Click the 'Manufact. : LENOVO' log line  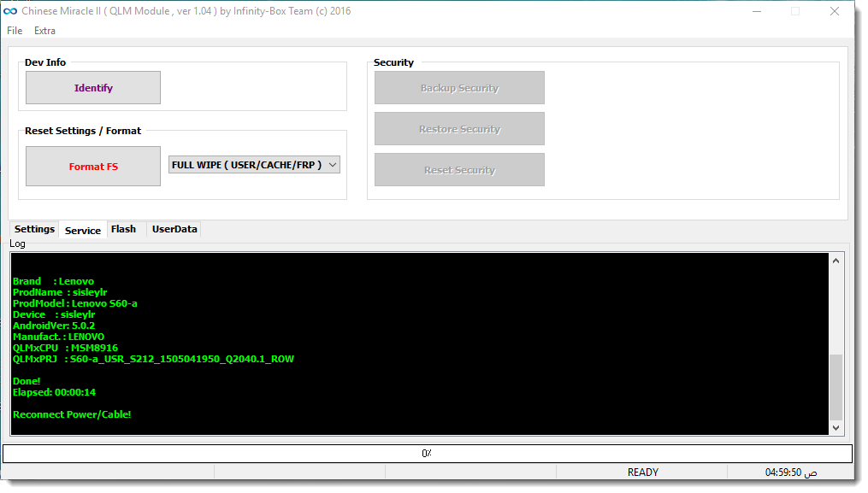58,337
